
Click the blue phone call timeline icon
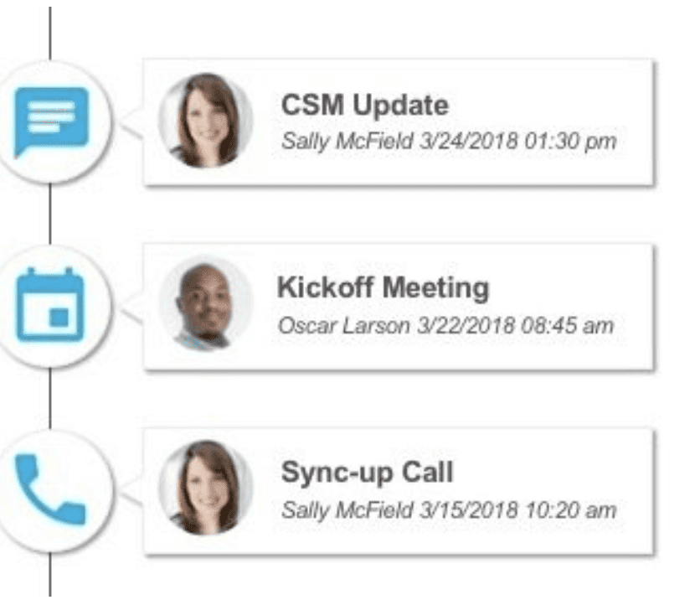[50, 489]
